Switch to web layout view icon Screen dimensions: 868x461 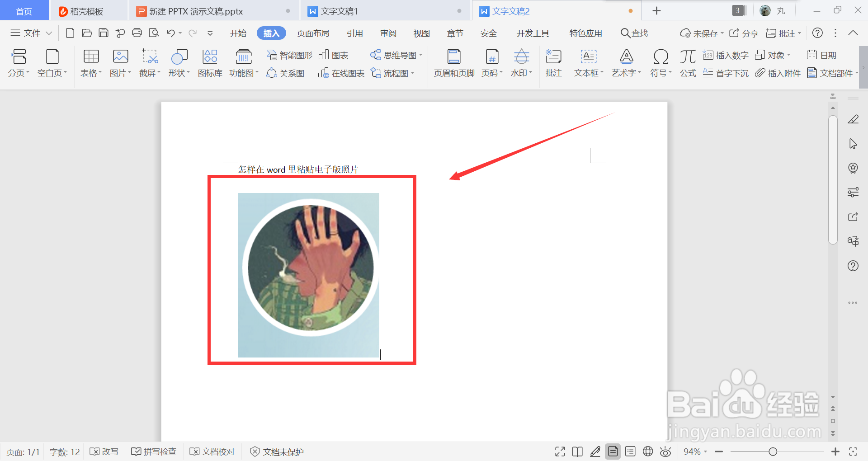[x=648, y=452]
